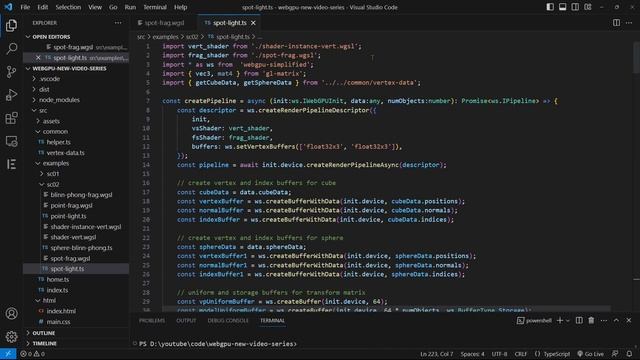Open the new-terminal launch profile dropdown arrow
Viewport: 640px width, 360px height.
tap(567, 321)
